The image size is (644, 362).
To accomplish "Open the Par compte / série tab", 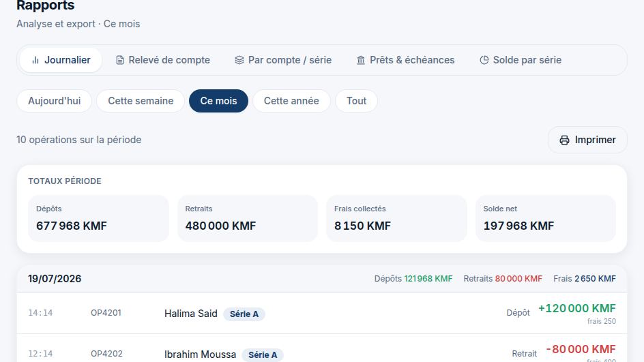I will point(283,60).
